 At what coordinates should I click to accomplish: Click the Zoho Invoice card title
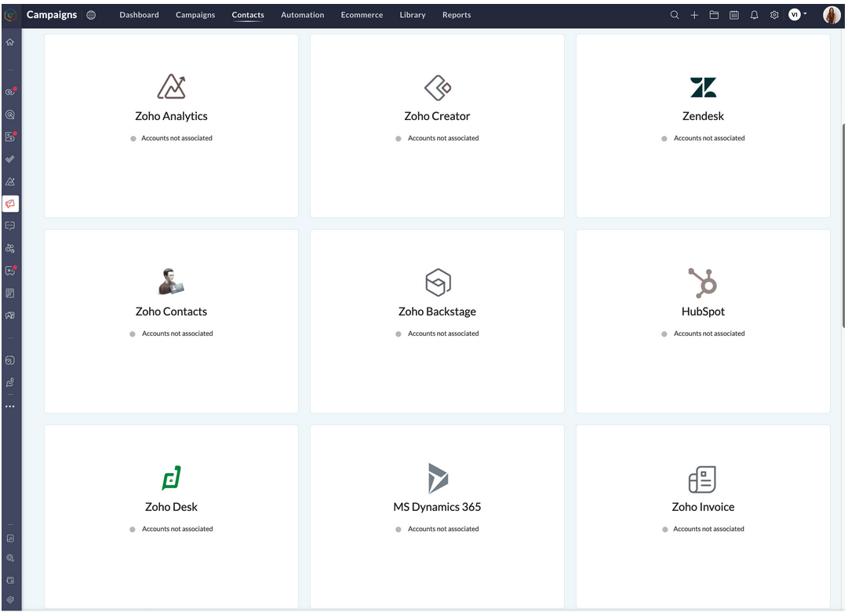tap(703, 507)
